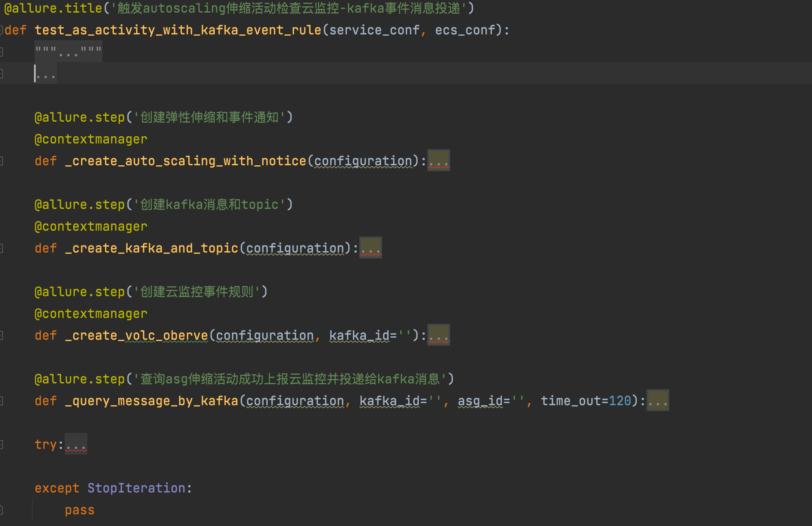Viewport: 812px width, 526px height.
Task: Click folded ellipsis after time_out=120 definition
Action: point(657,401)
